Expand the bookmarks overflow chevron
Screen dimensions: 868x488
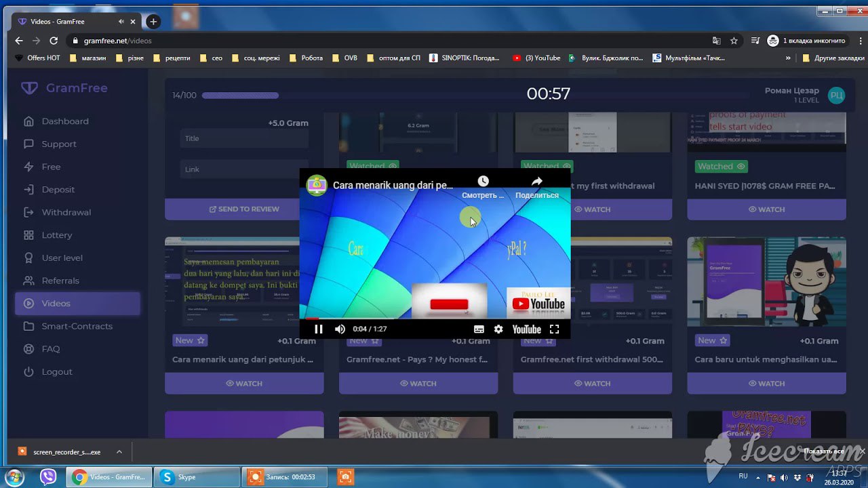point(788,58)
